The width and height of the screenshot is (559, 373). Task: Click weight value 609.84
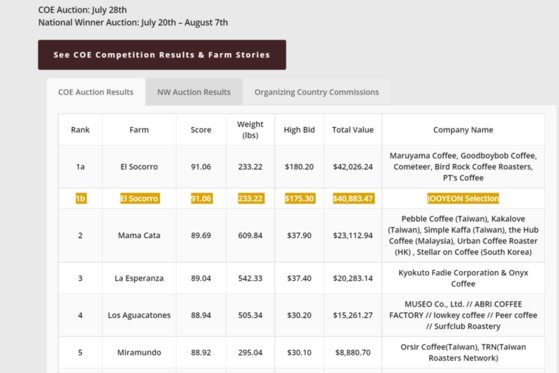click(250, 235)
